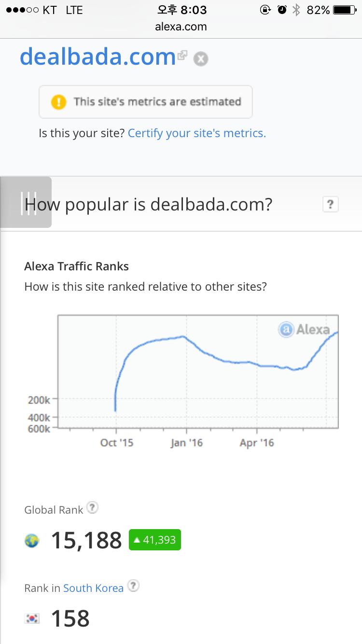Open the sidebar drawer handle
The height and width of the screenshot is (644, 362).
point(27,202)
